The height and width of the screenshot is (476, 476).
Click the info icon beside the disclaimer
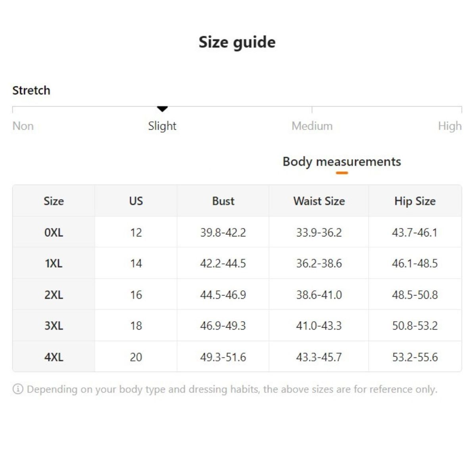[18, 389]
